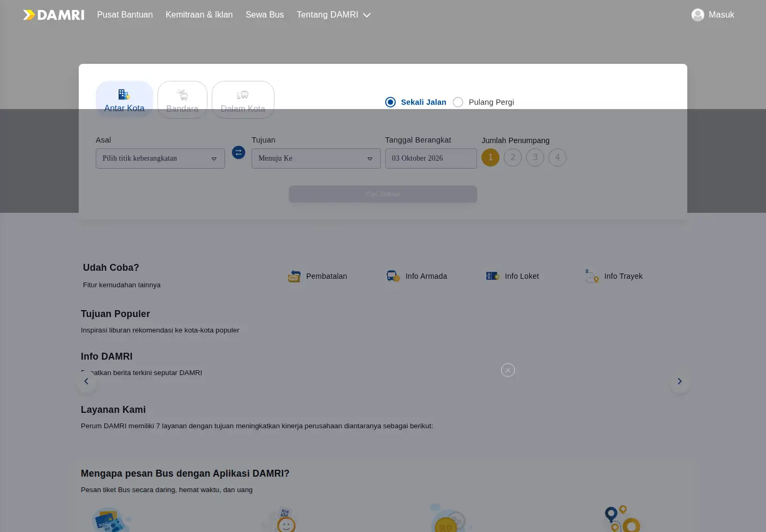
Task: Click the Info DAMRI heading
Action: (106, 356)
